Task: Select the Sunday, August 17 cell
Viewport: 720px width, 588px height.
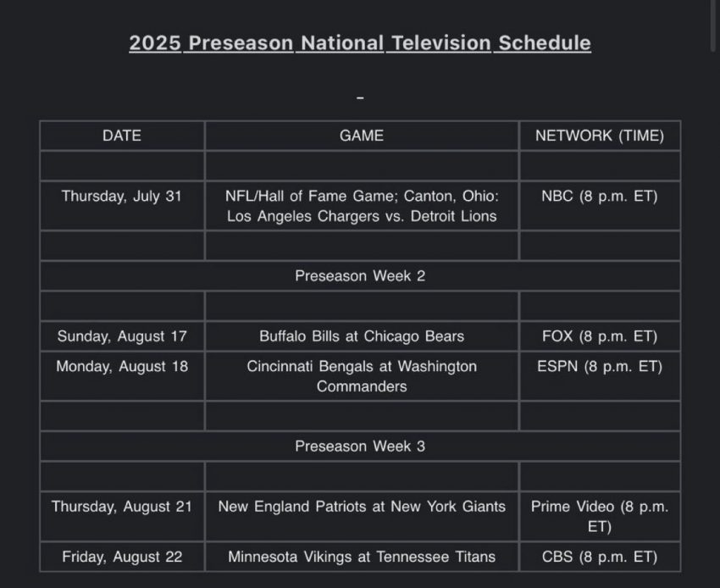Action: [x=122, y=336]
